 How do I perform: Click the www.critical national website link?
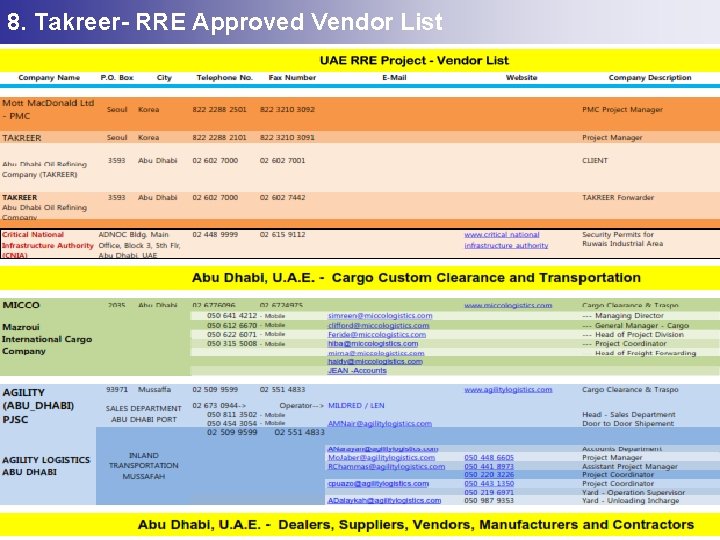[x=501, y=235]
